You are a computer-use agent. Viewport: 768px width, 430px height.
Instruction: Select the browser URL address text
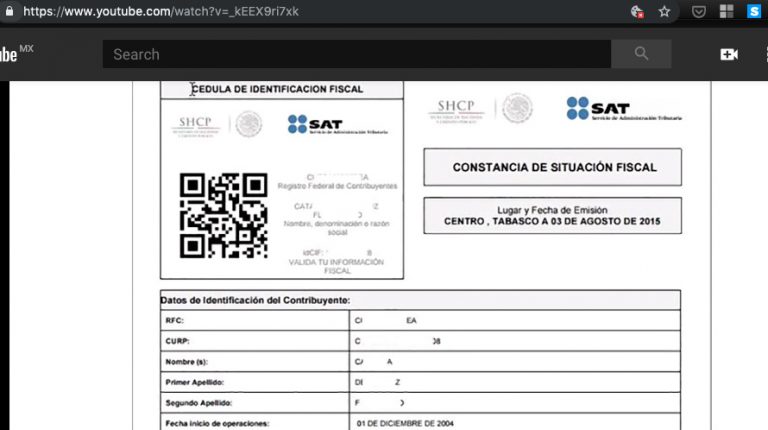point(160,12)
